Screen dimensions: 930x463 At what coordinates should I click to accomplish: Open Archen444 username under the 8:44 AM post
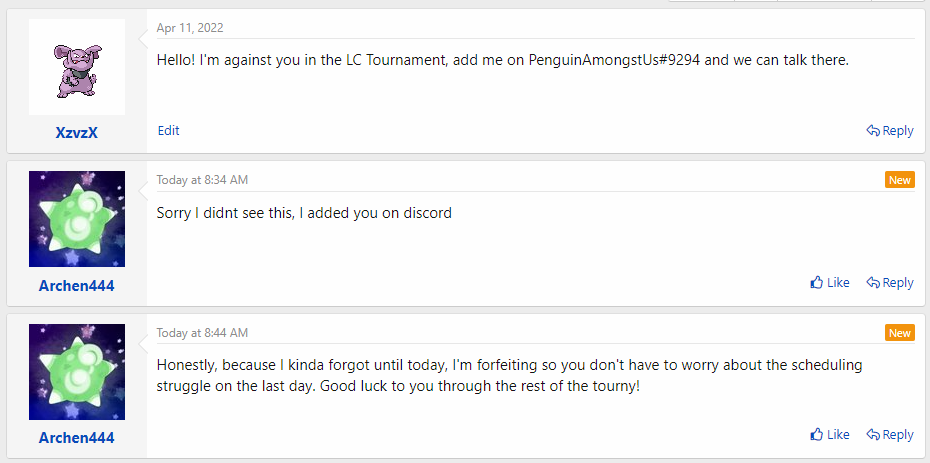point(77,438)
